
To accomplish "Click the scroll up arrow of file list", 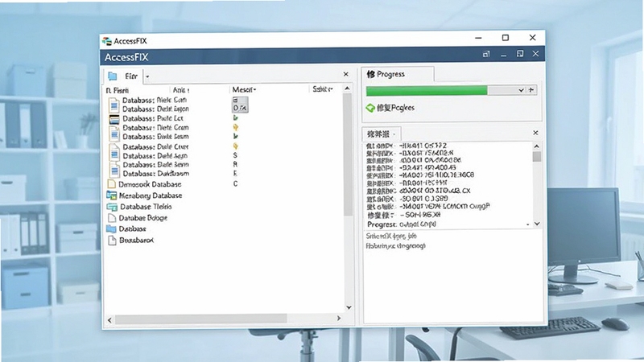I will tap(348, 88).
